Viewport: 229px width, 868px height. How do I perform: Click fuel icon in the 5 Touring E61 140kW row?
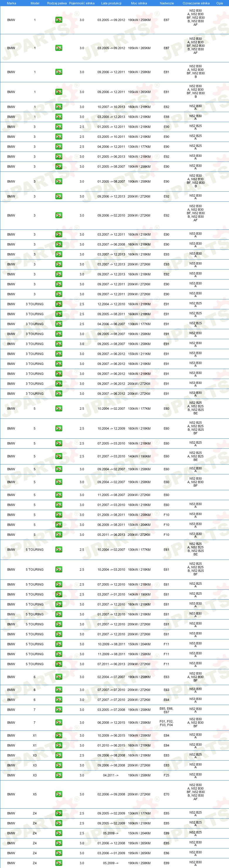(x=59, y=594)
